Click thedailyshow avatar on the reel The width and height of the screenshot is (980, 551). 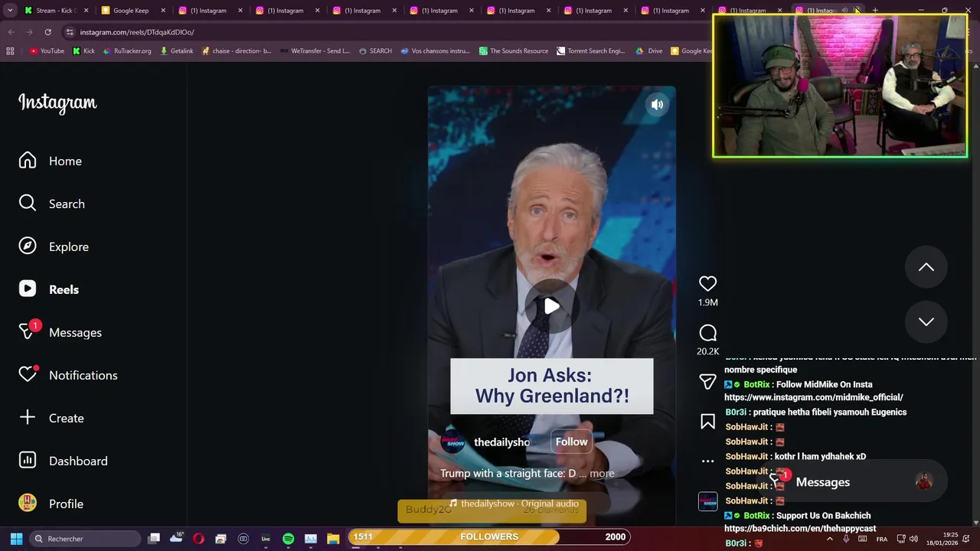[453, 442]
